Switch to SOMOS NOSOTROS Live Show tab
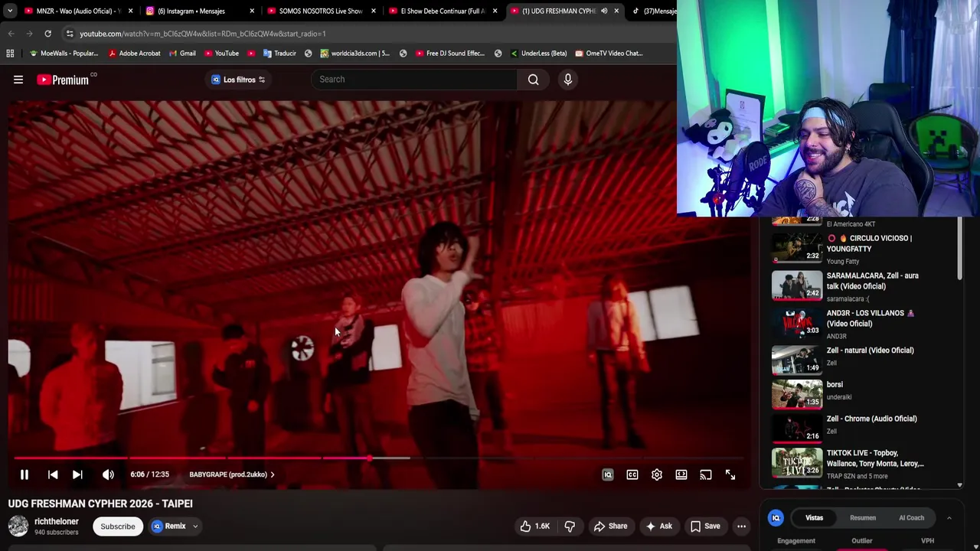This screenshot has height=551, width=980. [320, 11]
